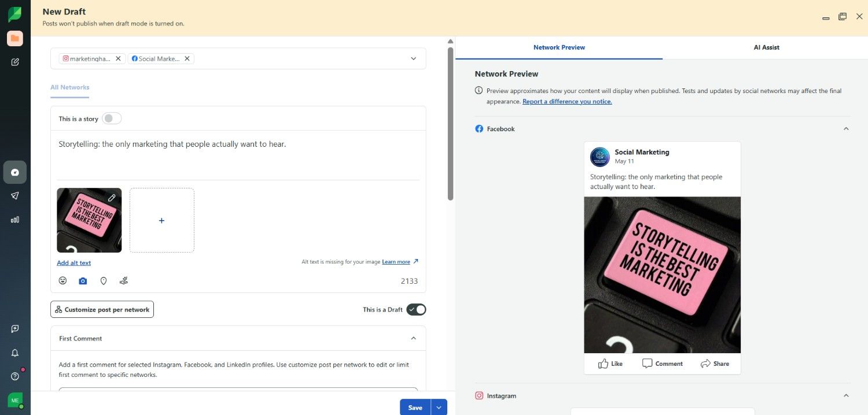Viewport: 868px width, 415px height.
Task: Click the preview info circle icon
Action: pos(479,91)
